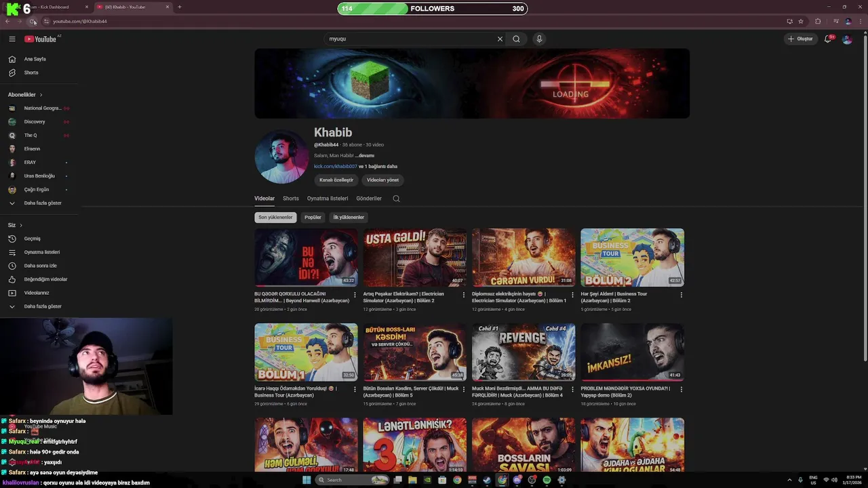Open the Windows Start menu

point(307,480)
